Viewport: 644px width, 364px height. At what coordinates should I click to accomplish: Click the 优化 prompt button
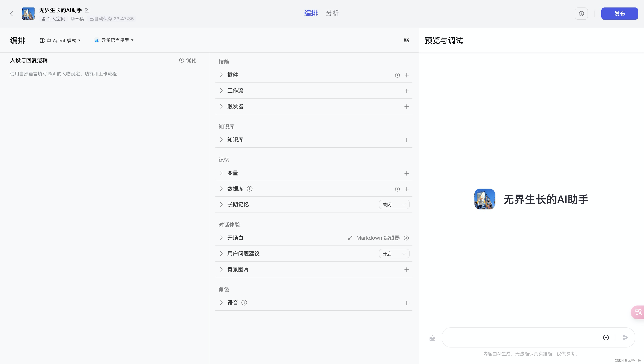point(188,60)
